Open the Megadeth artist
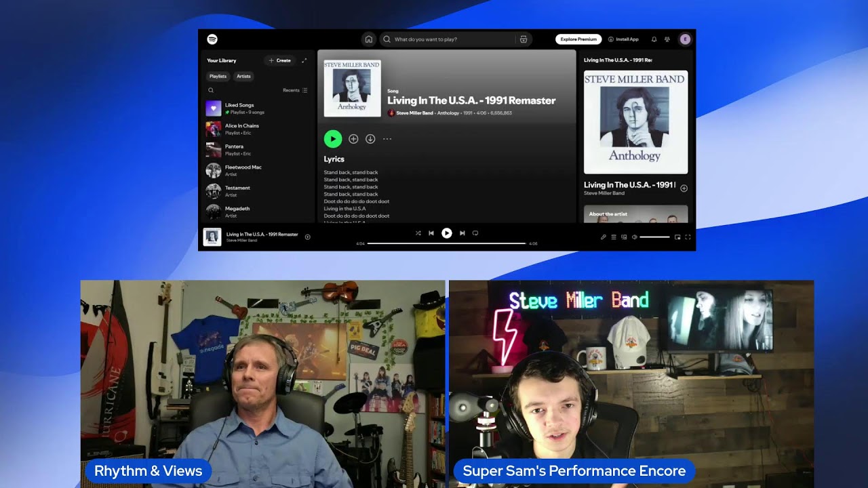This screenshot has height=488, width=868. pos(258,211)
